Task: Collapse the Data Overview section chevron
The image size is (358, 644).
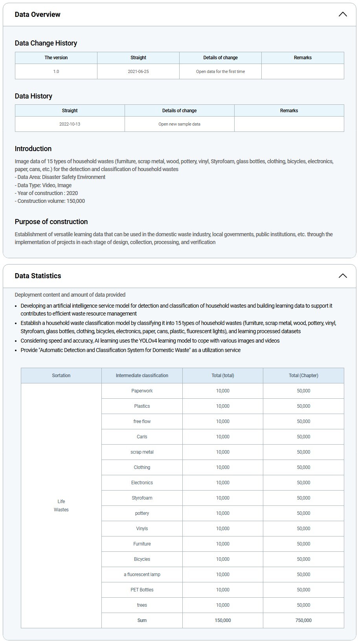Action: tap(343, 15)
